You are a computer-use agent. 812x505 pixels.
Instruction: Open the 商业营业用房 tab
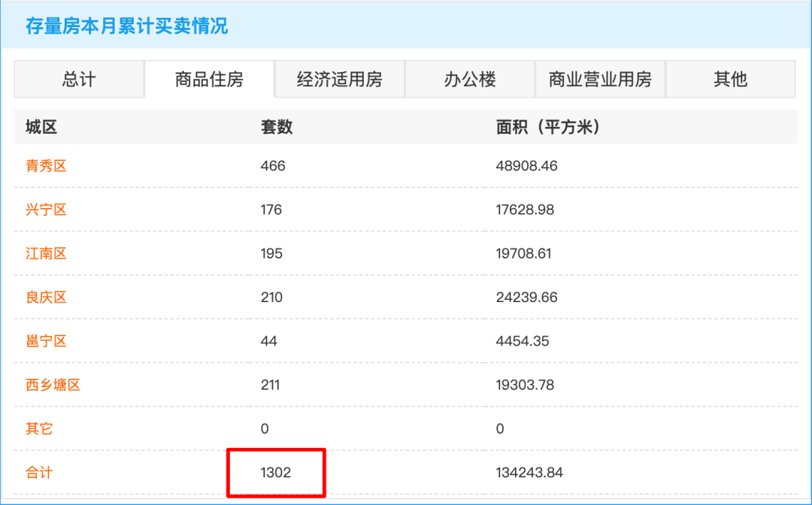coord(600,79)
